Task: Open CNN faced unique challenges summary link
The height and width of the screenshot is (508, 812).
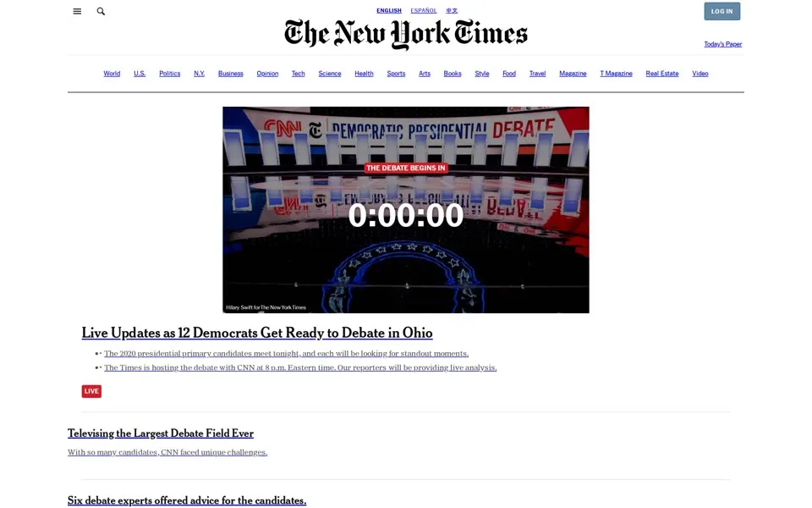Action: (167, 452)
